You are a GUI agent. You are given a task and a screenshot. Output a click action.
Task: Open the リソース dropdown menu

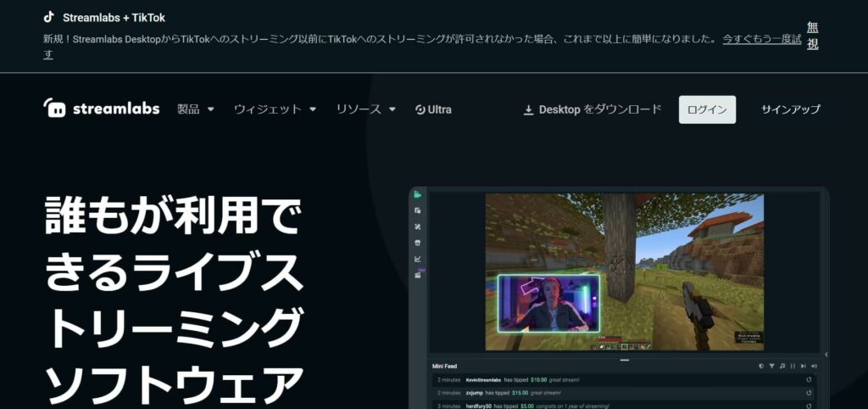(366, 109)
